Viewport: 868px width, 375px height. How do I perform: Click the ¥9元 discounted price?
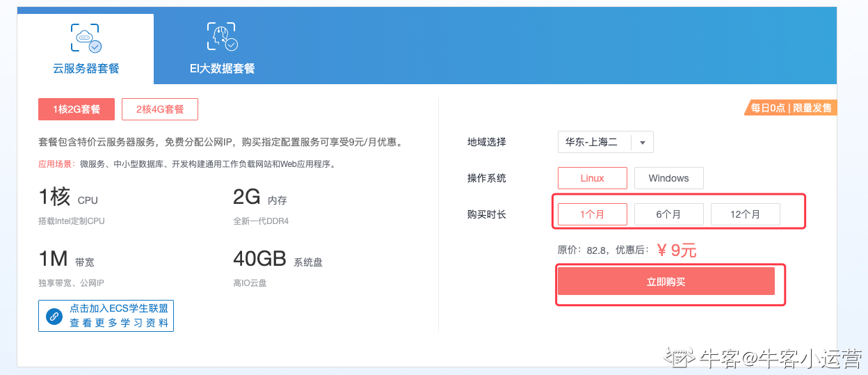(677, 250)
